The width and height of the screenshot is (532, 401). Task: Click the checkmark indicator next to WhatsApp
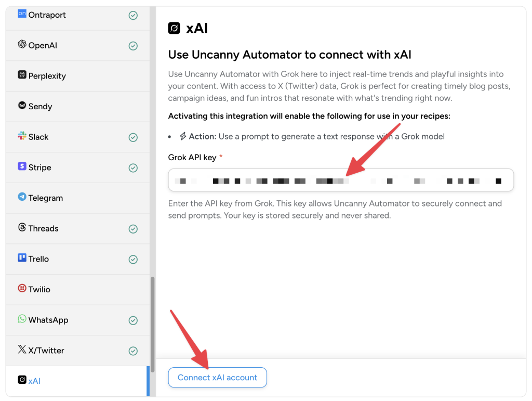click(x=133, y=320)
